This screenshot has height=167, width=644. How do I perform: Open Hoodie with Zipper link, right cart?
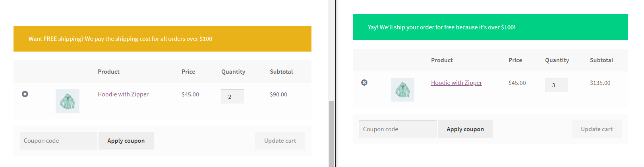[x=456, y=83]
